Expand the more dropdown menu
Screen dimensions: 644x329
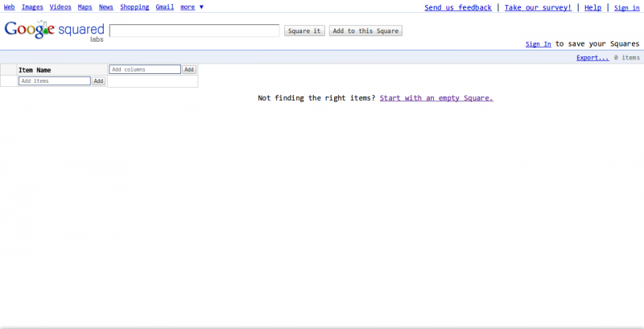pyautogui.click(x=192, y=7)
